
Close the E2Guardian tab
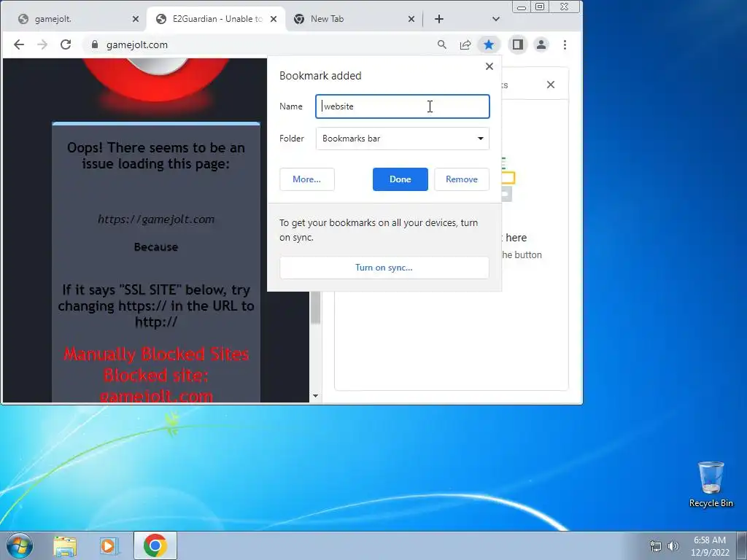coord(274,19)
